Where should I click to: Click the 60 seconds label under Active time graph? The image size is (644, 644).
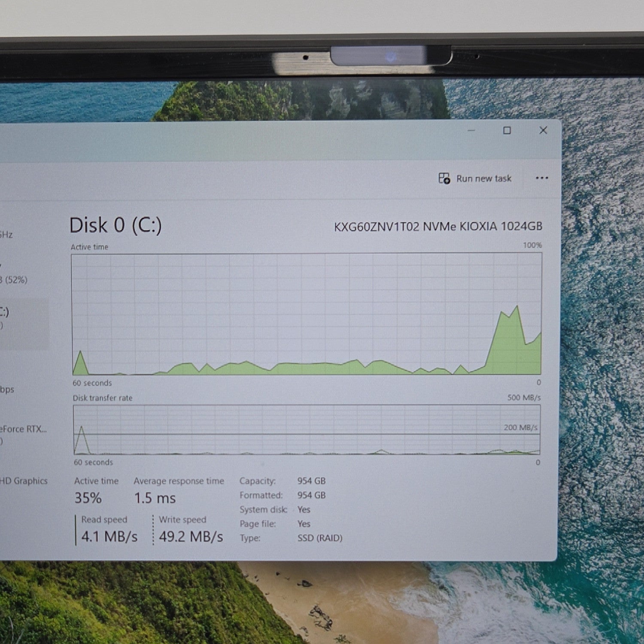(x=92, y=383)
